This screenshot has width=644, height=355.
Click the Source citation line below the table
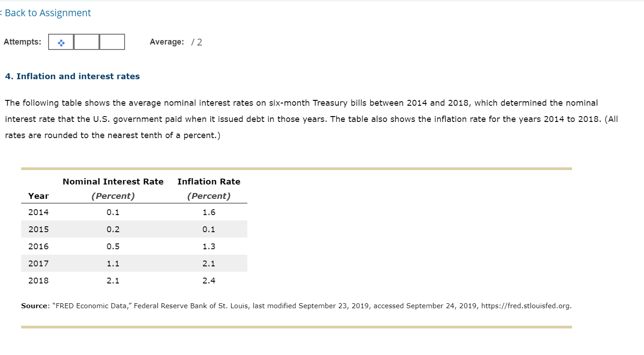(297, 306)
